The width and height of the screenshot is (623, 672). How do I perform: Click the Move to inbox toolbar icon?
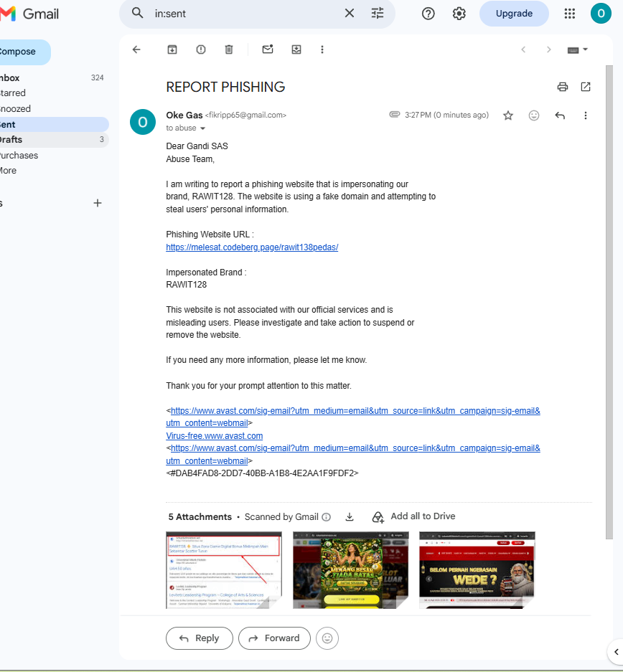(296, 49)
